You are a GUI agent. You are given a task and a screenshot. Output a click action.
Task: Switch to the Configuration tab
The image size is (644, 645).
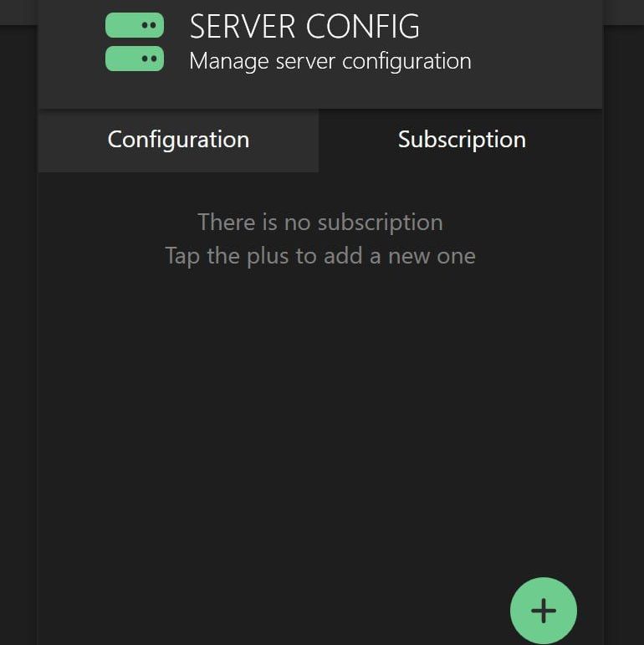coord(178,141)
